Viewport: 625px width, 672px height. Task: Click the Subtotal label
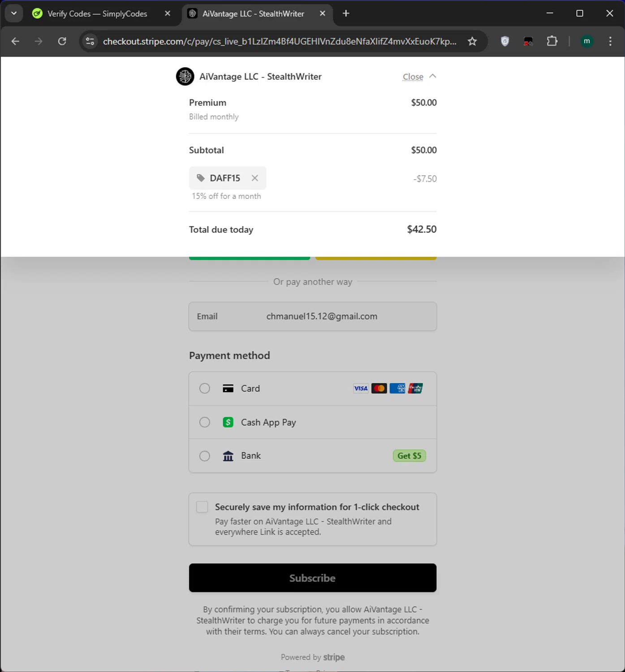(207, 150)
